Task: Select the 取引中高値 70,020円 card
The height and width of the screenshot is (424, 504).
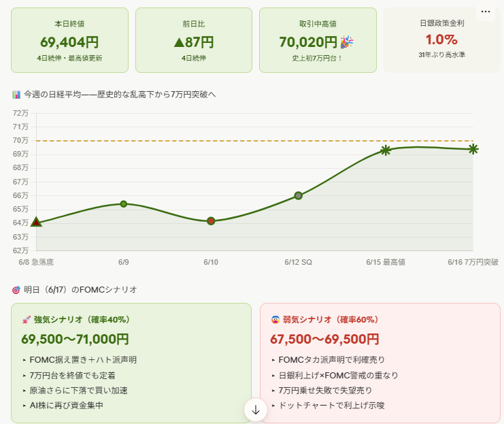Action: tap(318, 40)
